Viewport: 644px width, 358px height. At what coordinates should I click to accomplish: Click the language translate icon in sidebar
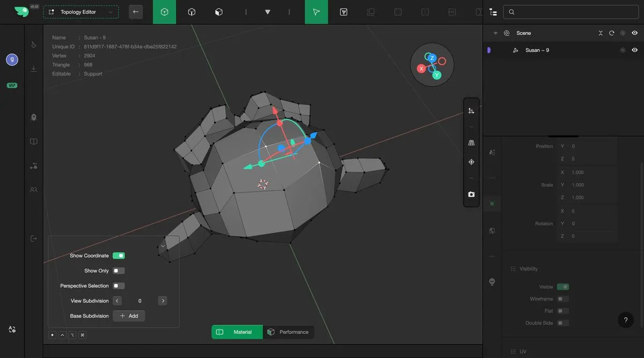click(12, 329)
